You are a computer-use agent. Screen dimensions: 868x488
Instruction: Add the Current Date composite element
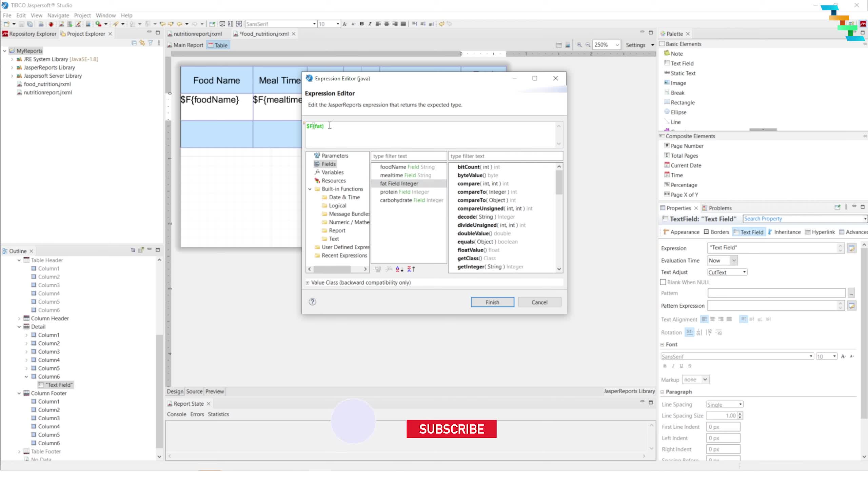[683, 165]
